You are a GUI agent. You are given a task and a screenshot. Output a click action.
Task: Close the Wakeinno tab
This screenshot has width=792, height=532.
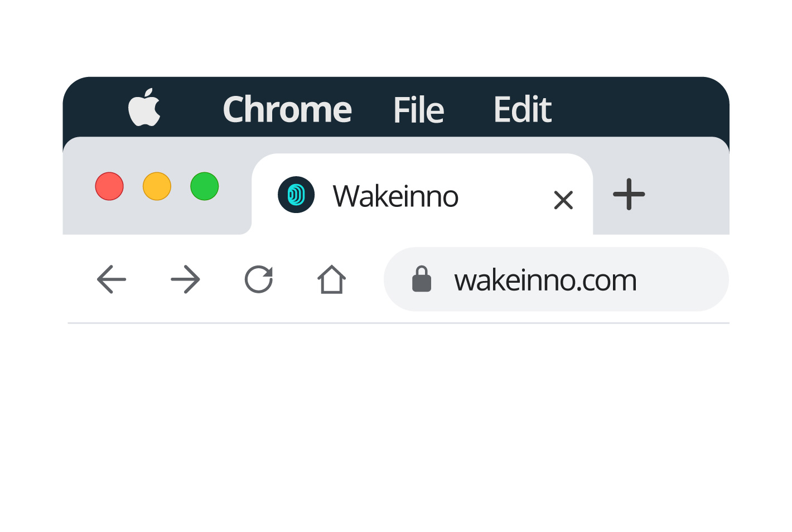563,200
